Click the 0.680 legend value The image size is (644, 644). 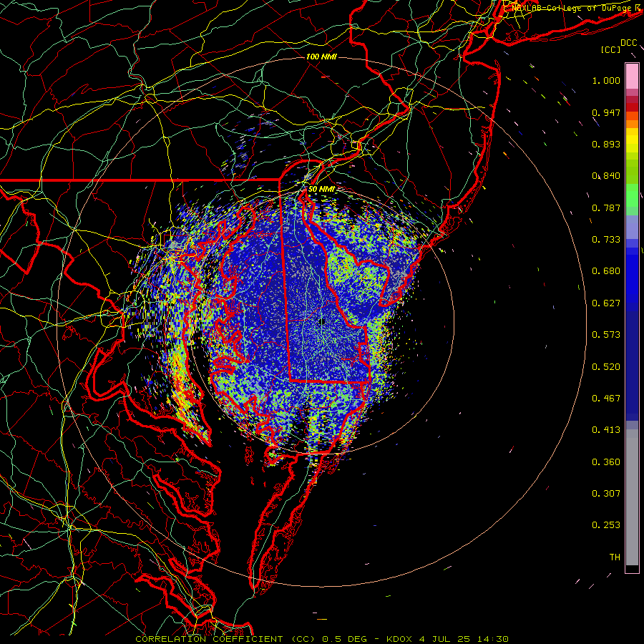coord(606,271)
